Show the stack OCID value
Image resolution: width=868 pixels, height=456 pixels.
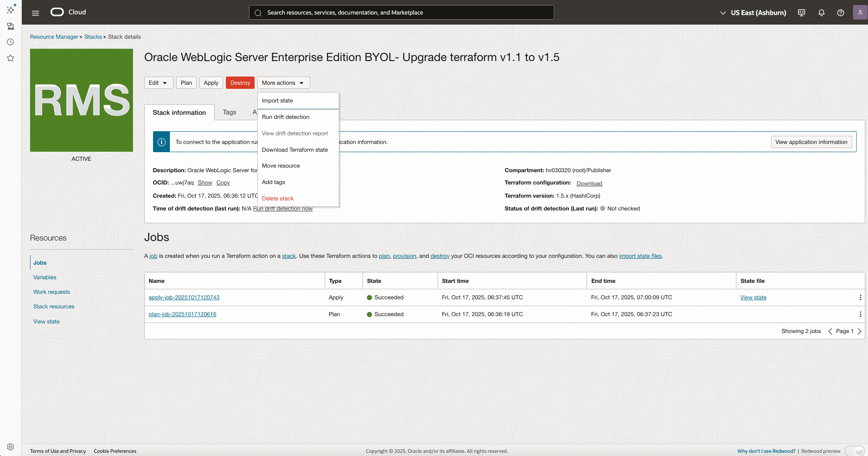coord(205,182)
